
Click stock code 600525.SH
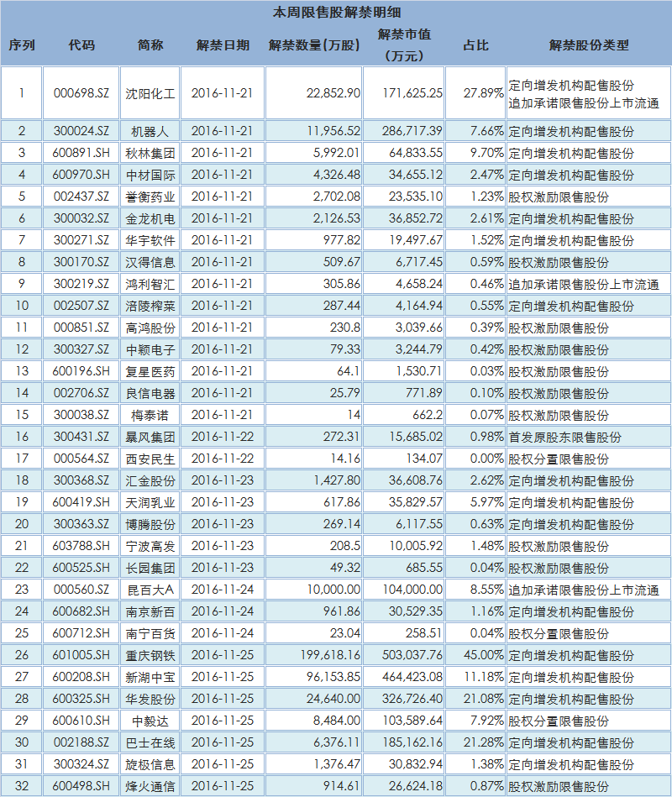tap(81, 568)
